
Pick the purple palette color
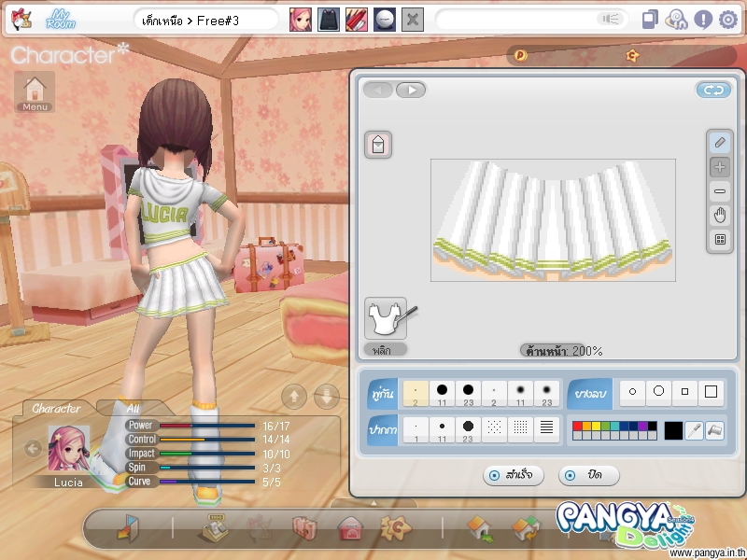click(x=642, y=427)
